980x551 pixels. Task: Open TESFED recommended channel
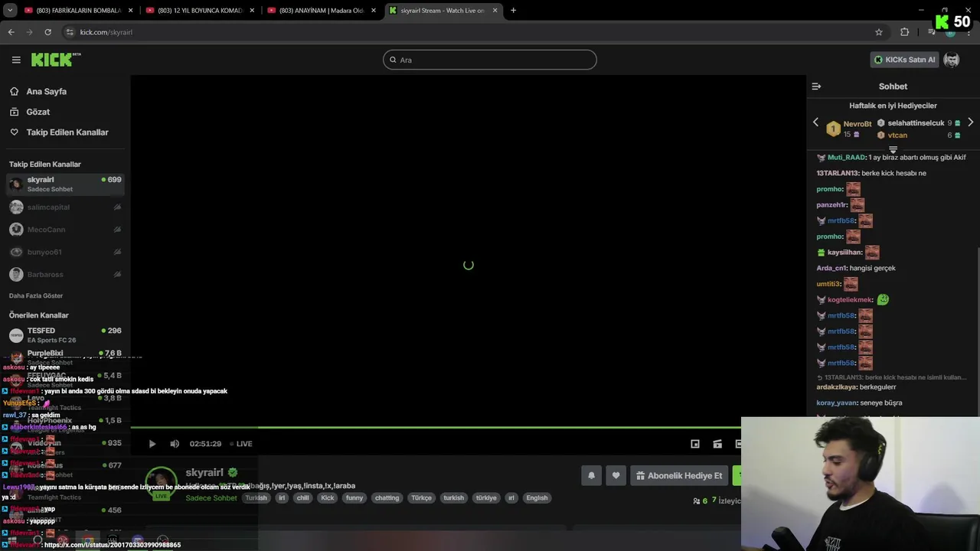click(65, 335)
